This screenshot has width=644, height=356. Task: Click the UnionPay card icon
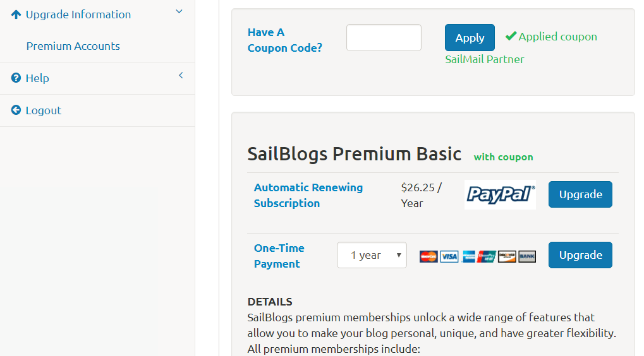coord(487,256)
